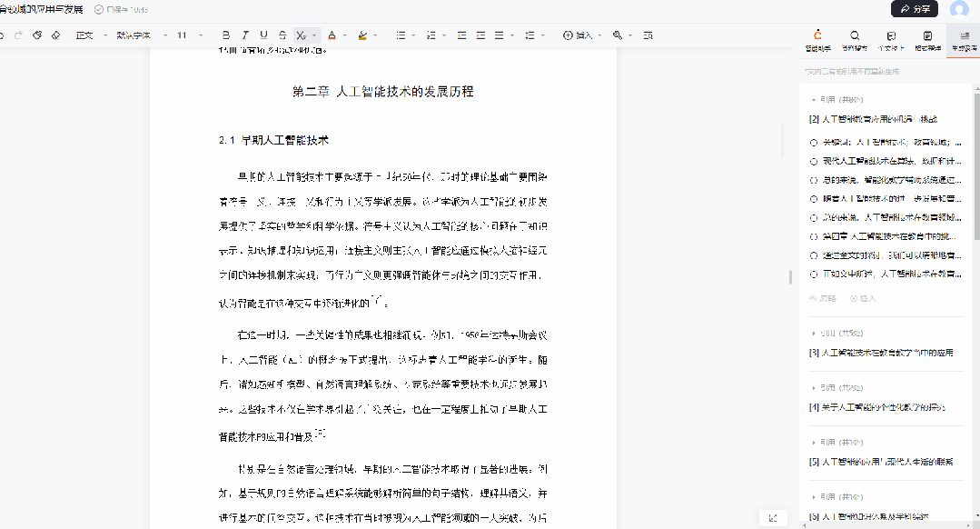Click the find and replace icon
The width and height of the screenshot is (980, 529).
click(649, 35)
